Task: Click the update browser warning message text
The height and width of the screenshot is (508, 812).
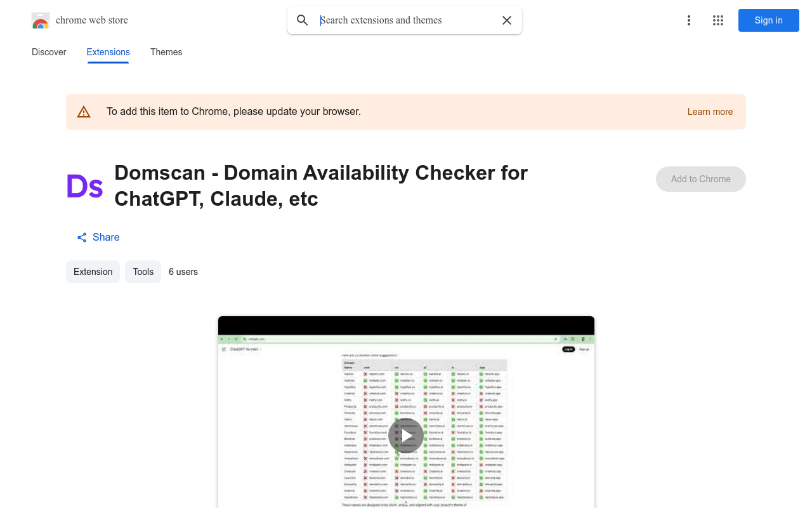Action: click(x=233, y=112)
